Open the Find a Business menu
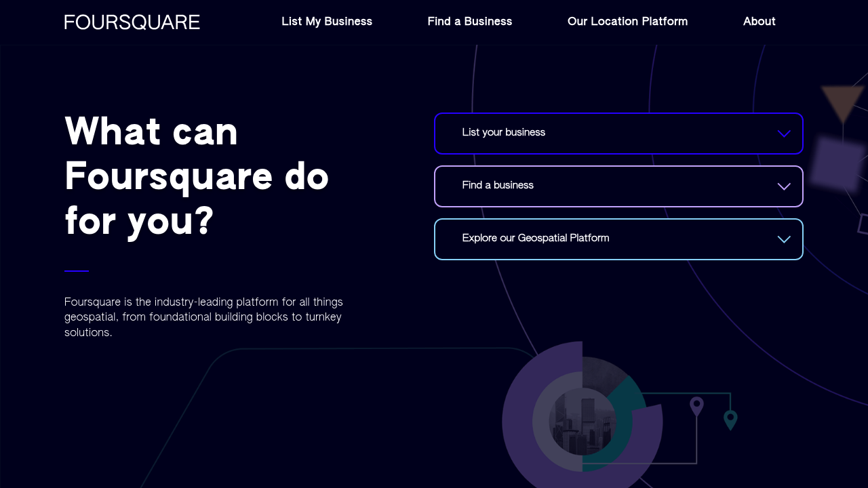Screen dimensions: 868x488 470,22
